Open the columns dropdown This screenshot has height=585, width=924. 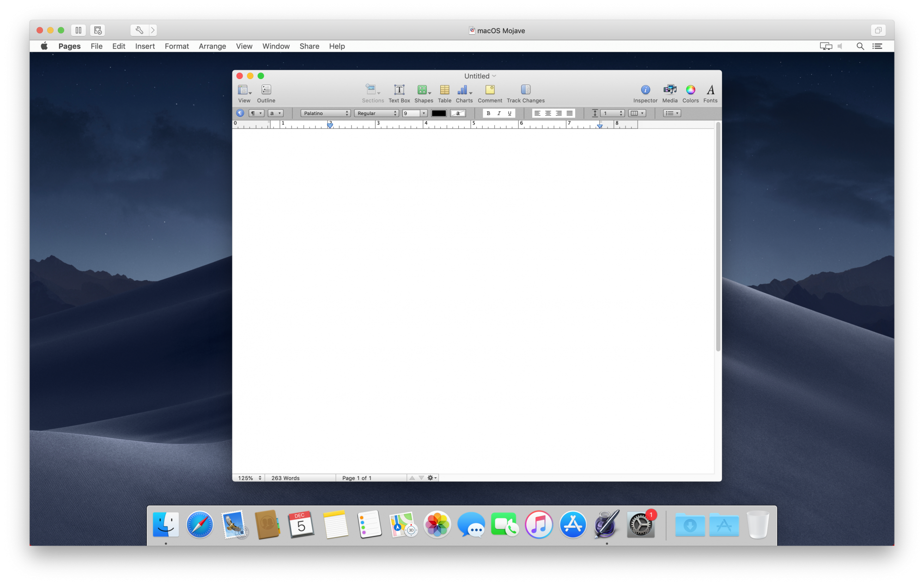coord(637,113)
